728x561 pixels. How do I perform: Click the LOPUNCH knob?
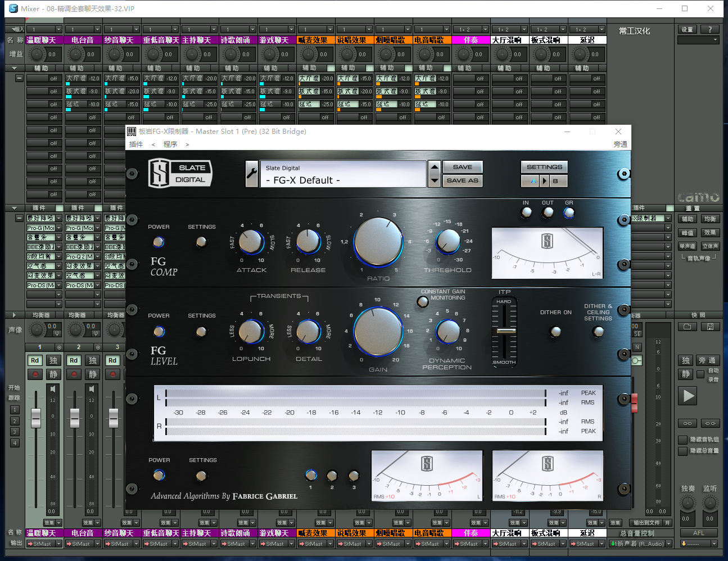[x=251, y=332]
